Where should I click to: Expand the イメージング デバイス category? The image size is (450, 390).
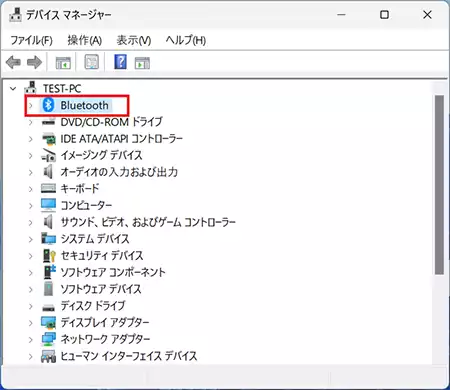click(31, 155)
